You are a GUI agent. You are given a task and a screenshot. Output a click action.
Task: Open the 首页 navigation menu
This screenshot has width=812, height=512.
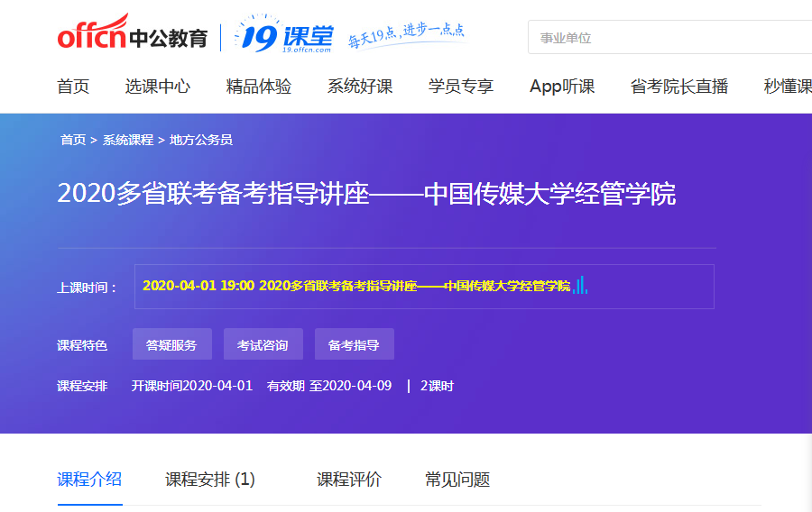coord(73,87)
